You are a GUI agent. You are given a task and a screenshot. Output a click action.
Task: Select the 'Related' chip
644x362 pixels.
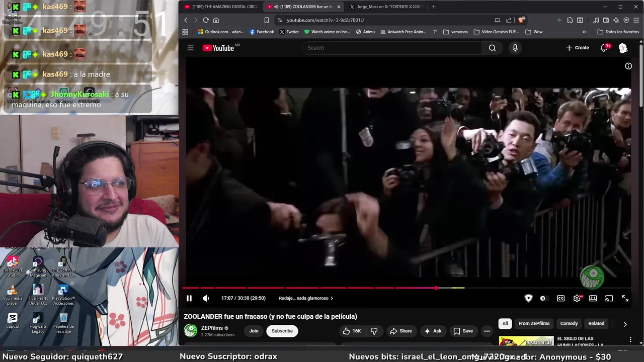(596, 323)
